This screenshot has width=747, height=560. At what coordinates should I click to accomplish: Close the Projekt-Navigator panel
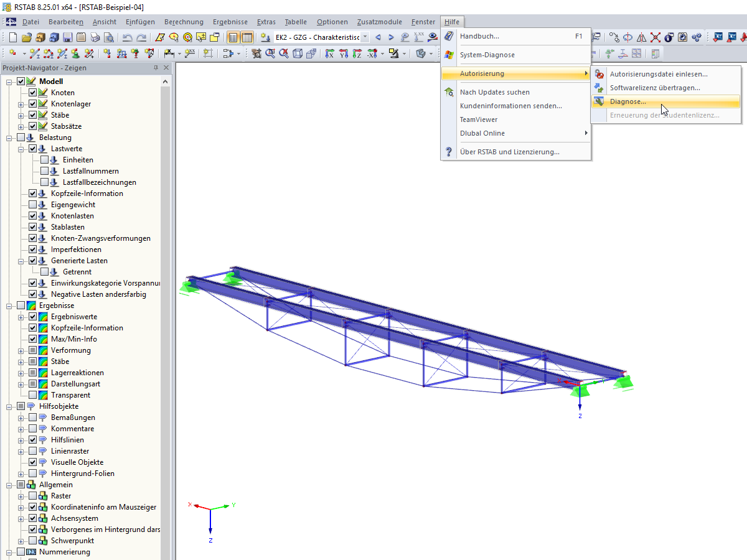point(166,68)
